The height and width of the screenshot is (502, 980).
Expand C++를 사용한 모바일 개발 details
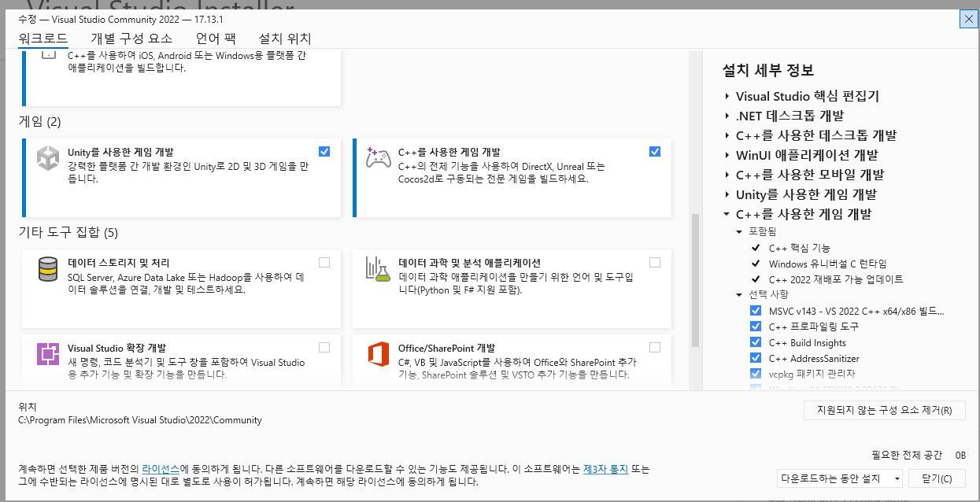727,175
